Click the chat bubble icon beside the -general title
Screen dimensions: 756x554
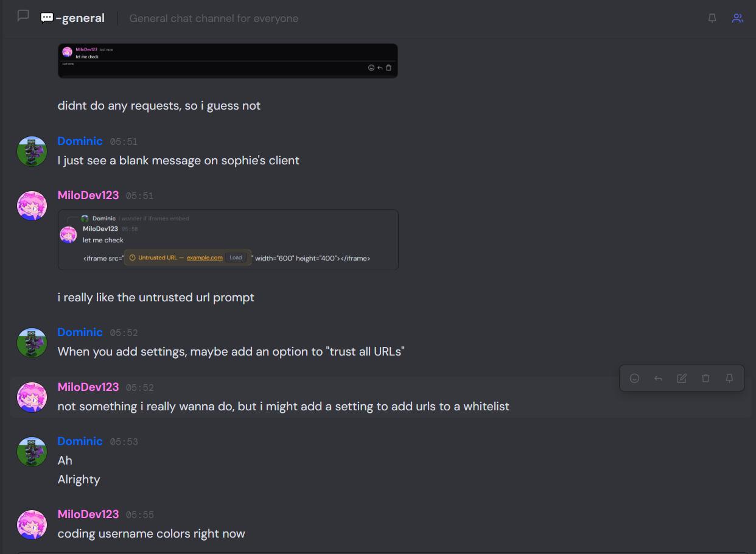23,16
